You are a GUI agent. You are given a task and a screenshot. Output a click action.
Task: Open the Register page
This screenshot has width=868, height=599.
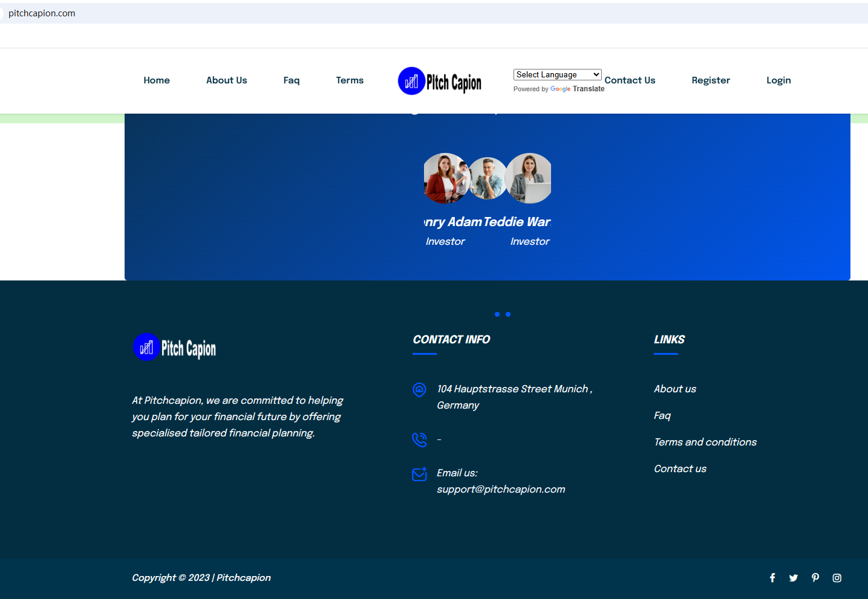click(x=711, y=80)
